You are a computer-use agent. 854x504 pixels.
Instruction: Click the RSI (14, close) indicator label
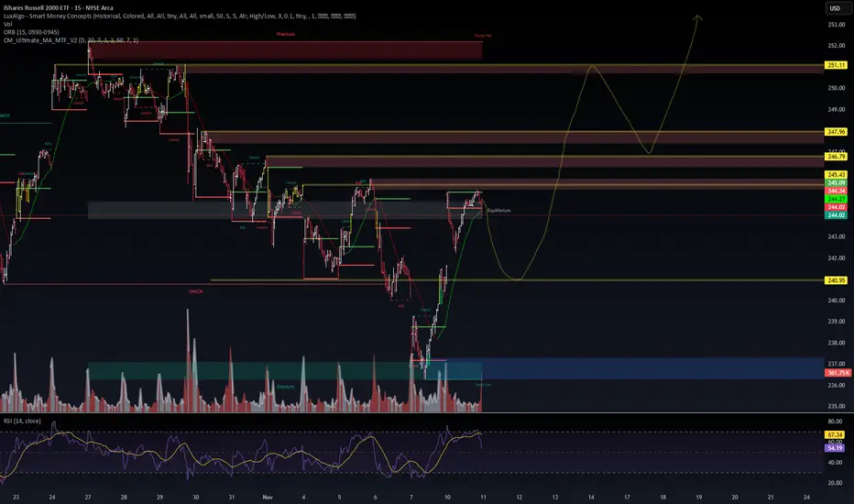(x=22, y=422)
